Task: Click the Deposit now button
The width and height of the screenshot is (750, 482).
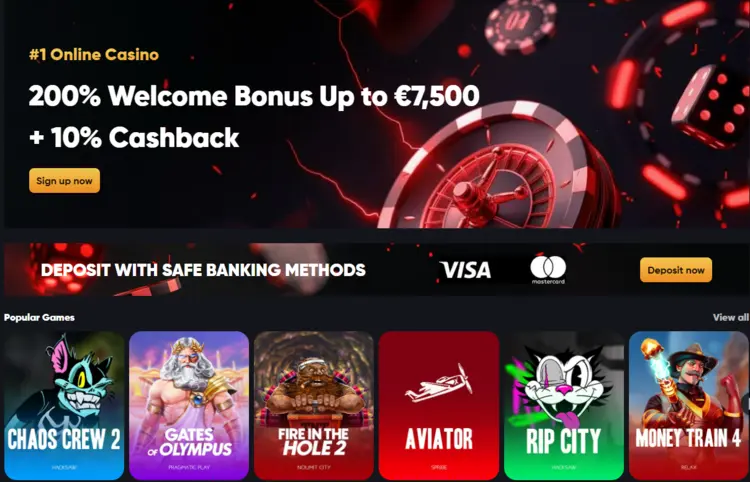Action: pyautogui.click(x=676, y=270)
